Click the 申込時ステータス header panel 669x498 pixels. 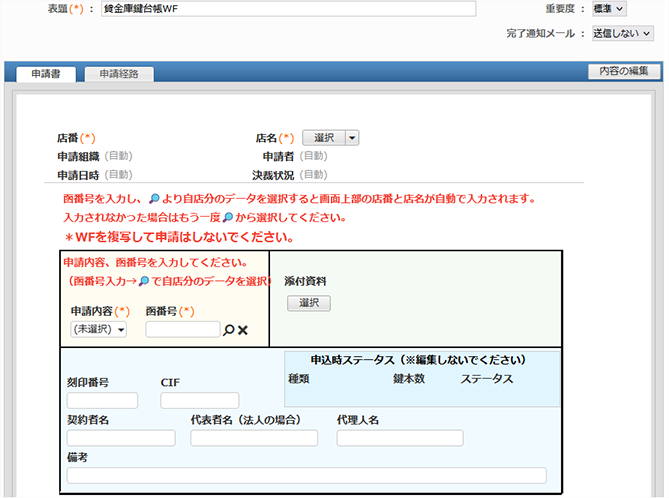pyautogui.click(x=418, y=359)
